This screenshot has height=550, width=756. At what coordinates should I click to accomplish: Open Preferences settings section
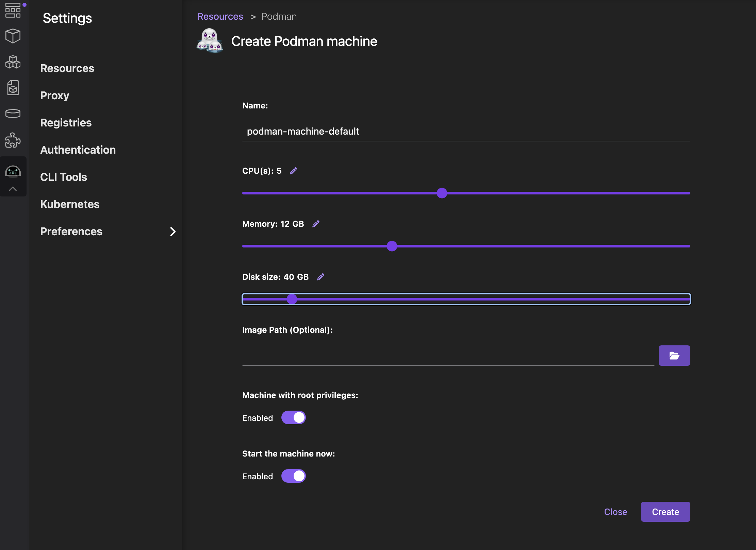pyautogui.click(x=71, y=231)
